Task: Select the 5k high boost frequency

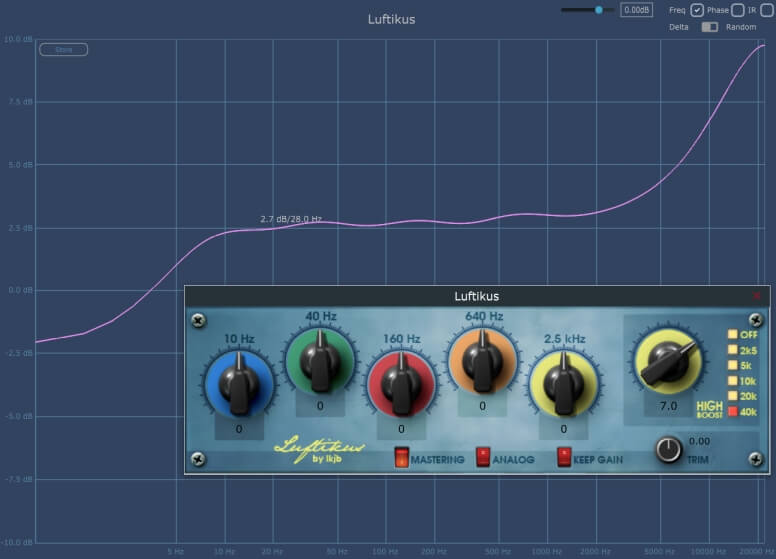Action: 732,365
